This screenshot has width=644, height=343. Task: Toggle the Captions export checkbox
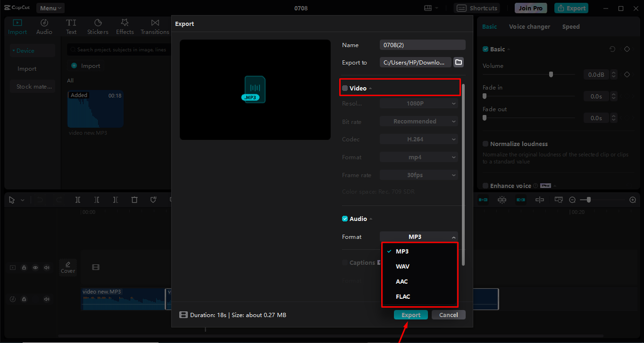[345, 263]
